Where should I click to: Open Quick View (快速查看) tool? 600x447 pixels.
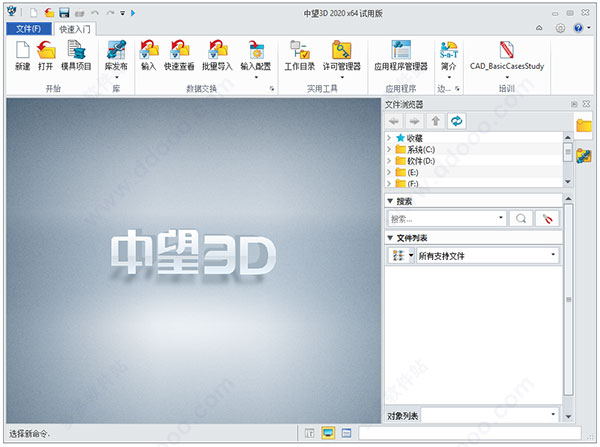pyautogui.click(x=179, y=51)
